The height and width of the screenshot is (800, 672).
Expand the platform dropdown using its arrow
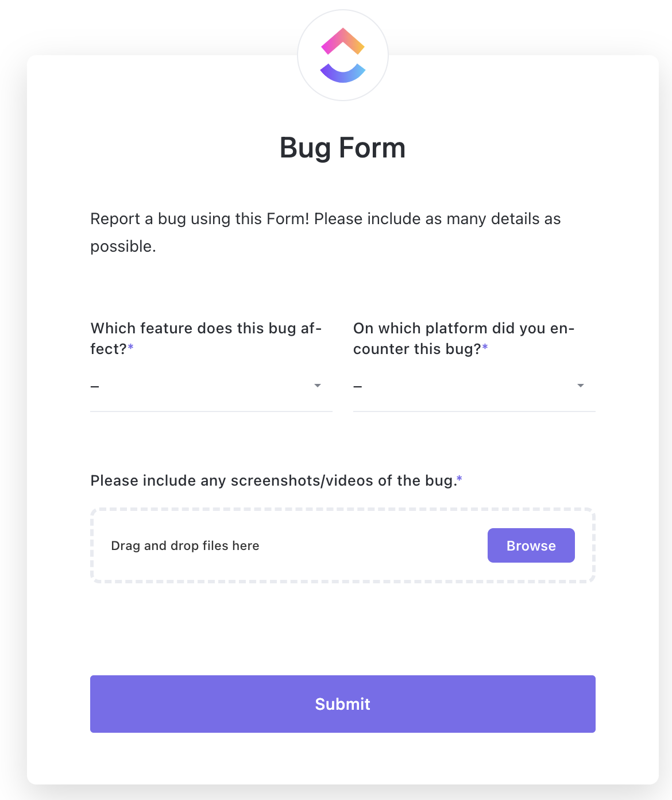pyautogui.click(x=581, y=386)
